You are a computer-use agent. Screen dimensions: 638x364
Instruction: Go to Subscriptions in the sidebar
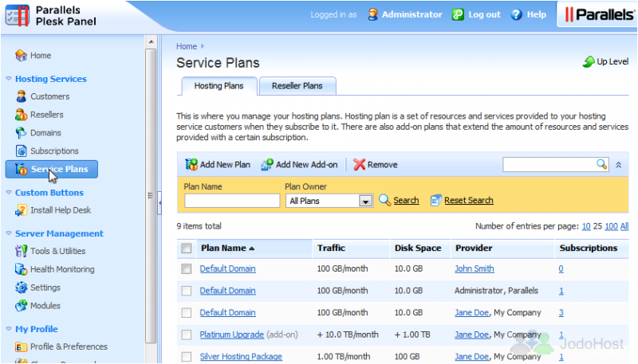[54, 151]
